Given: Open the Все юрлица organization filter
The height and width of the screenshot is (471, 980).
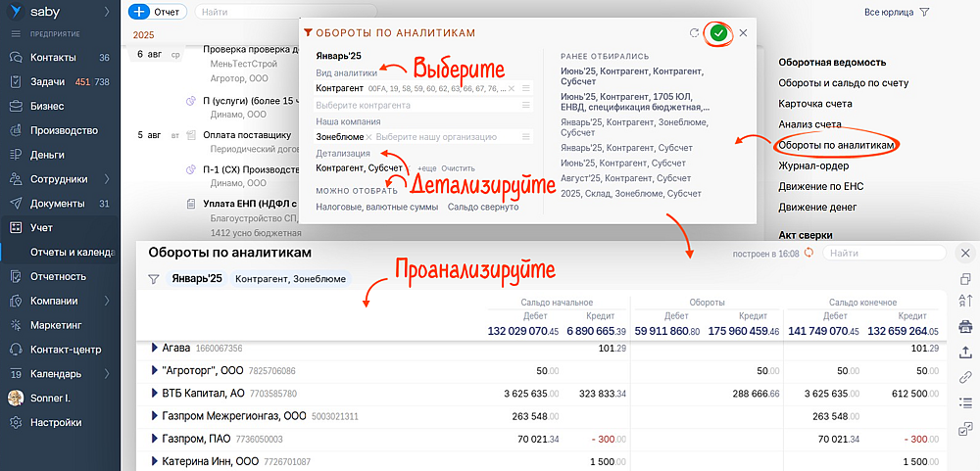Looking at the screenshot, I should coord(896,13).
